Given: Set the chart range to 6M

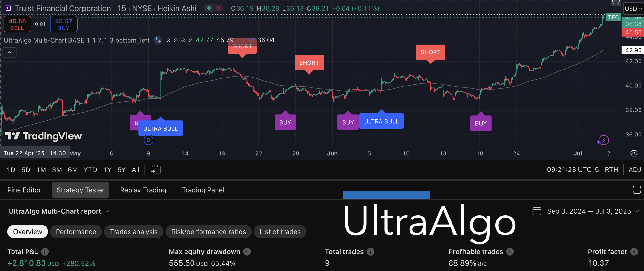Looking at the screenshot, I should coord(73,170).
